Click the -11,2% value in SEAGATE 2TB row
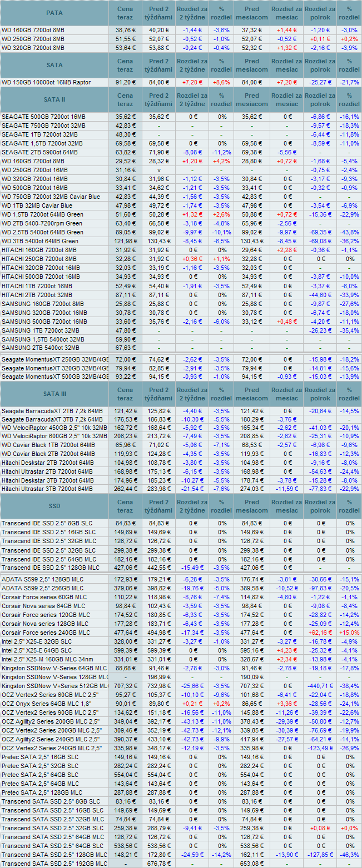Image resolution: width=362 pixels, height=868 pixels. point(221,152)
